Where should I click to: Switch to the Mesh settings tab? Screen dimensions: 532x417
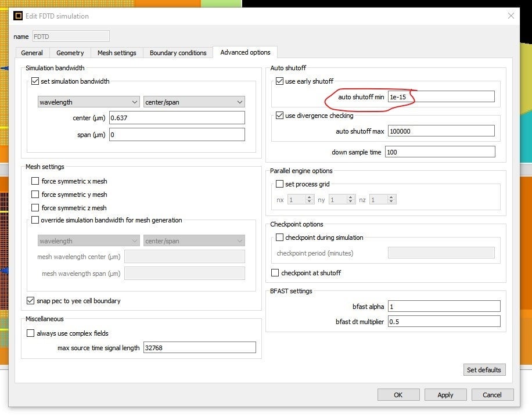(117, 53)
